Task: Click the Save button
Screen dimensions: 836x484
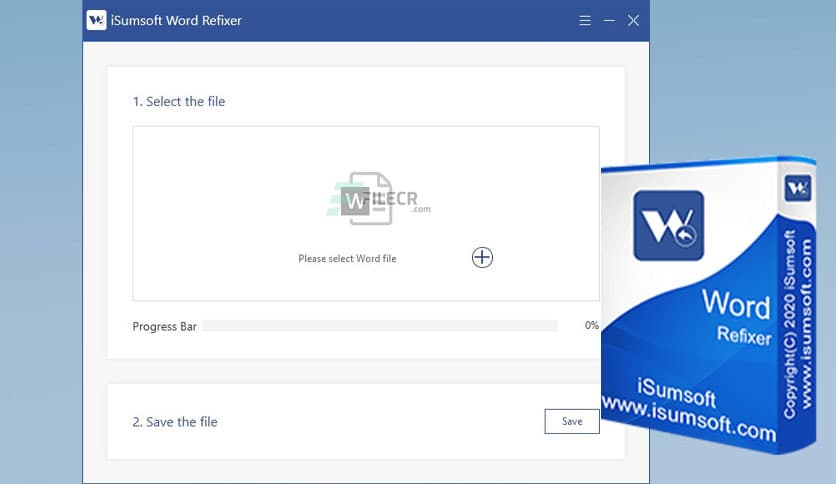Action: pos(572,421)
